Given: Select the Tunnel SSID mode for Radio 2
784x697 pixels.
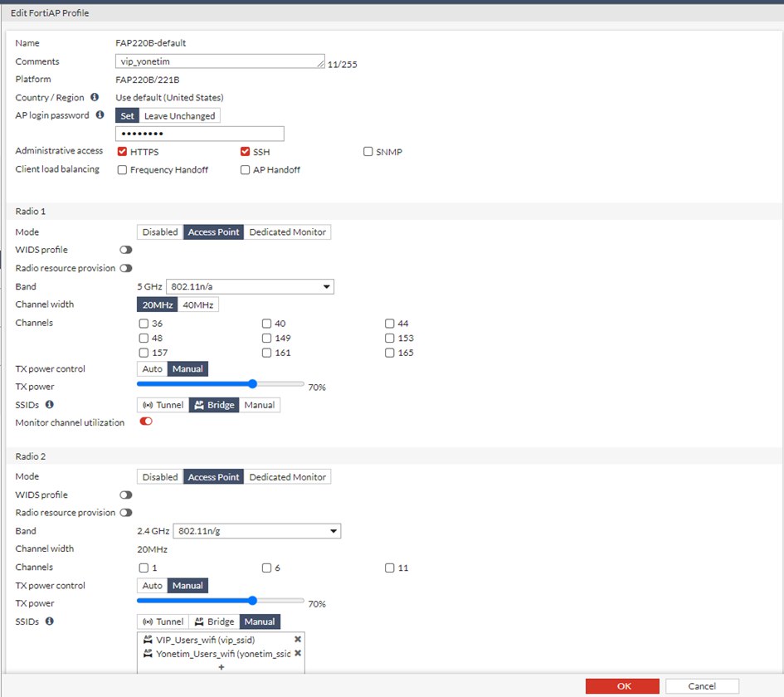Looking at the screenshot, I should (162, 621).
